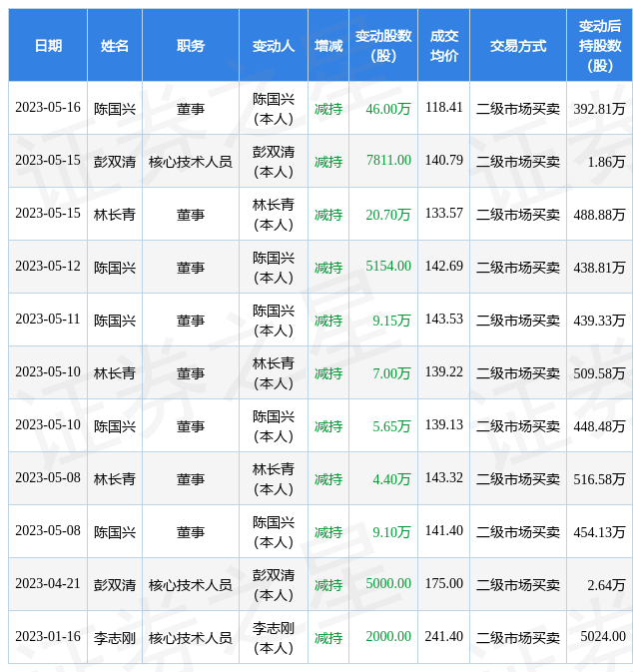Click the holding value 5024.00
Viewport: 633px width, 672px height.
coord(603,636)
